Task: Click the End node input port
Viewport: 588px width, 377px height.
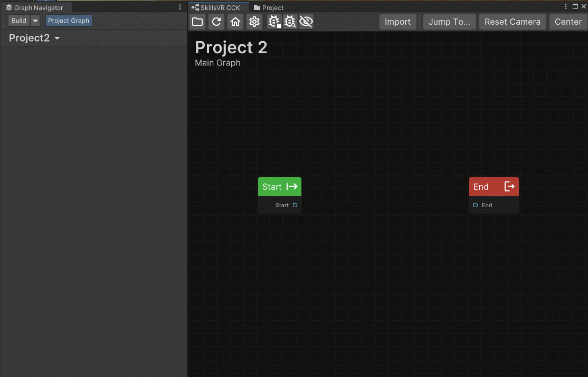Action: 476,205
